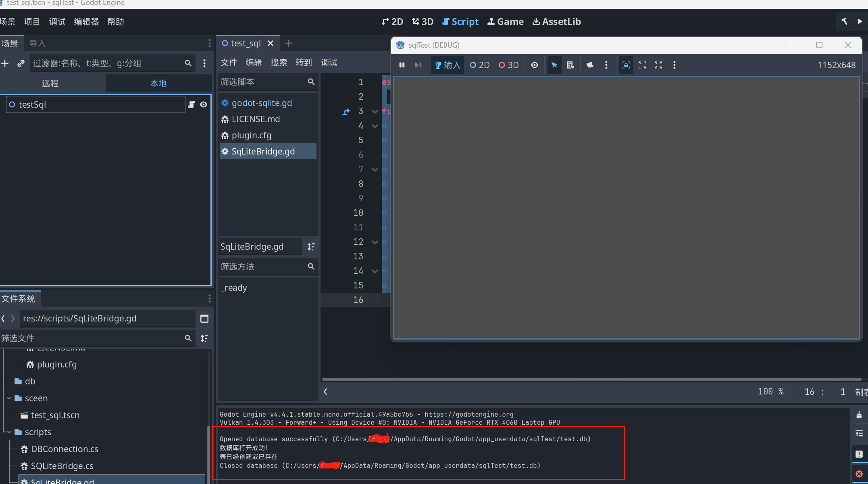Click the instantiate scene link icon
Viewport: 868px width, 484px height.
pyautogui.click(x=21, y=63)
